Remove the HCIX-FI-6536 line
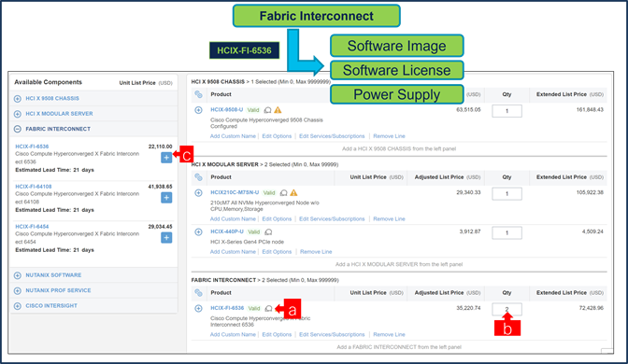Viewport: 628px width, 364px height. click(x=389, y=334)
